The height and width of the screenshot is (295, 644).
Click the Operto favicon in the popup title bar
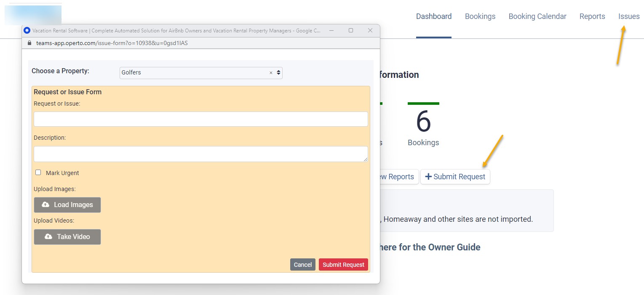[x=27, y=30]
